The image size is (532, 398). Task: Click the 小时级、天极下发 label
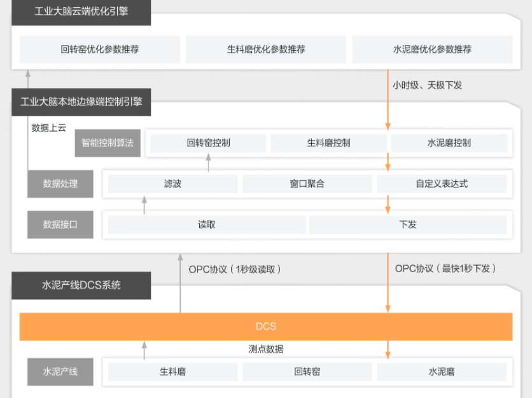(x=428, y=85)
